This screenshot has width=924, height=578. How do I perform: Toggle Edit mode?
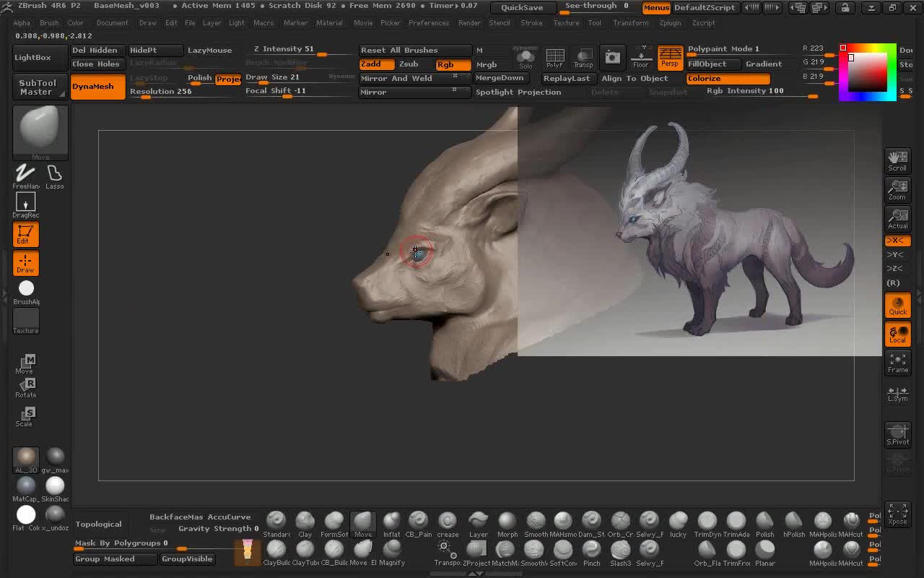point(25,234)
